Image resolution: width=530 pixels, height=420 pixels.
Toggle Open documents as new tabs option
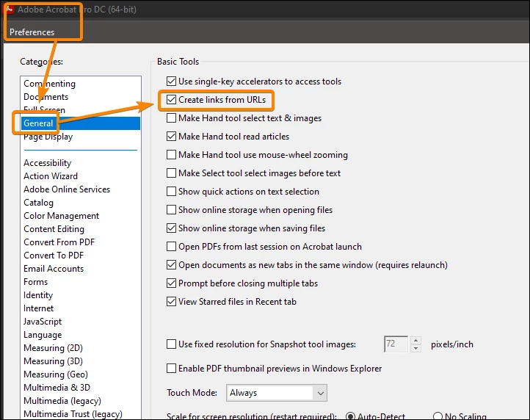click(171, 265)
